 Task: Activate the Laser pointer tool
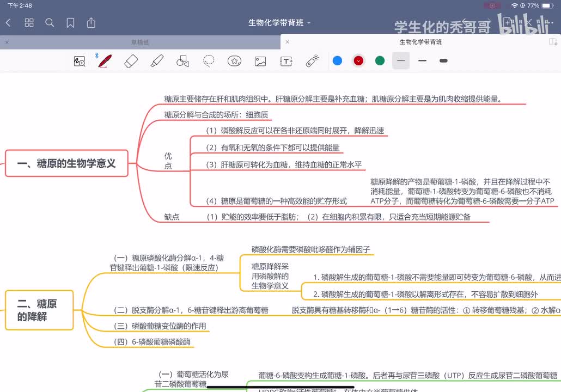click(312, 61)
